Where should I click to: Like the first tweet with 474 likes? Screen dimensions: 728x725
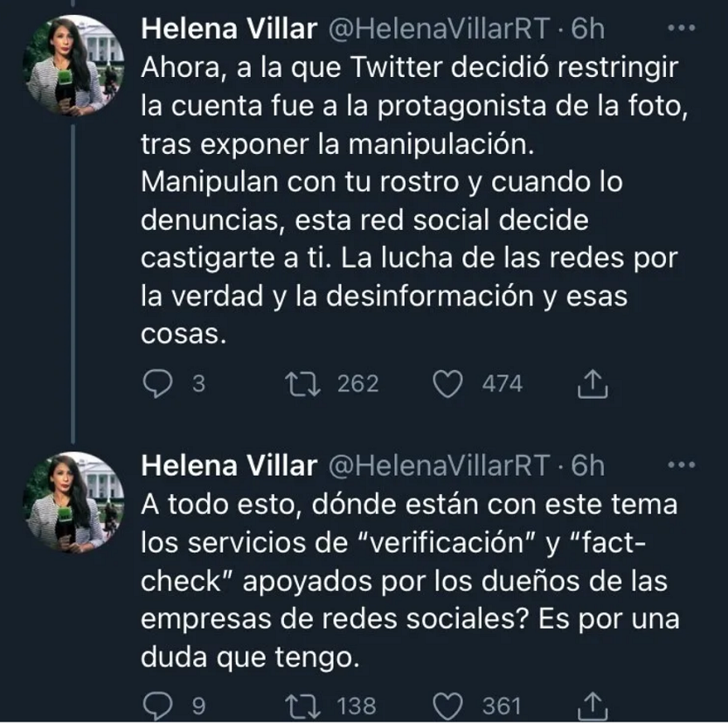click(x=449, y=384)
